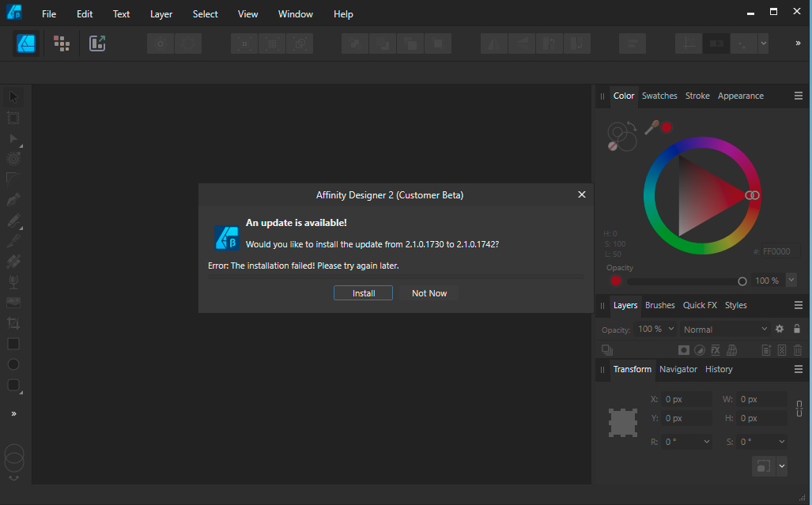
Task: Switch to the Navigator tab
Action: [x=678, y=369]
